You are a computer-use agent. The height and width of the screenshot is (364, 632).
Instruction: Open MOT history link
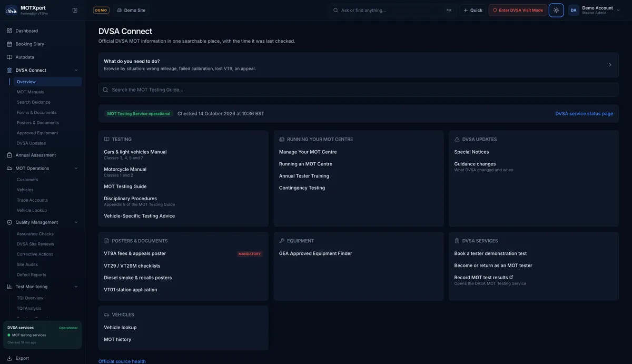point(117,340)
